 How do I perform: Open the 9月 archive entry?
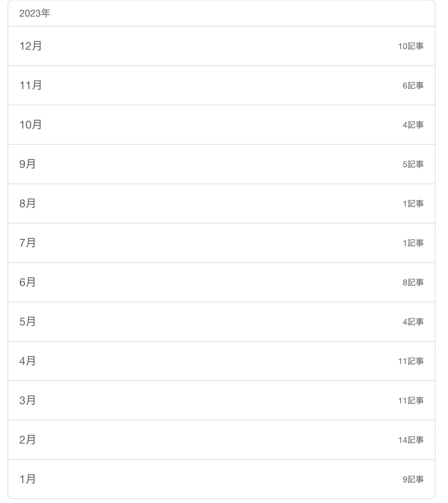coord(221,164)
